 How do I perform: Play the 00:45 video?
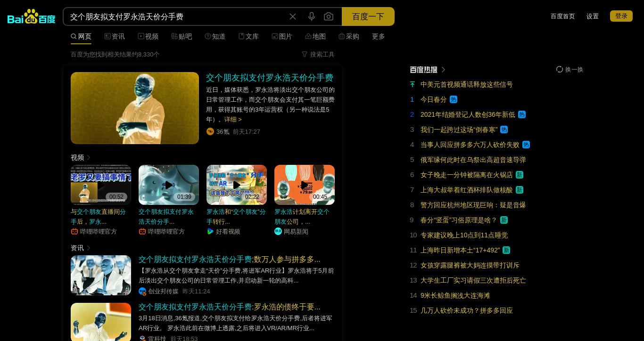click(305, 185)
